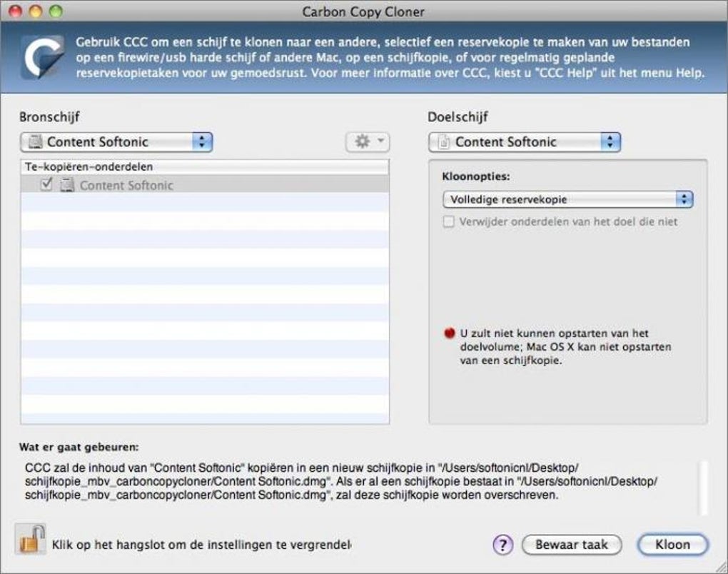Viewport: 728px width, 574px height.
Task: Click the Doelschijf label
Action: 457,116
